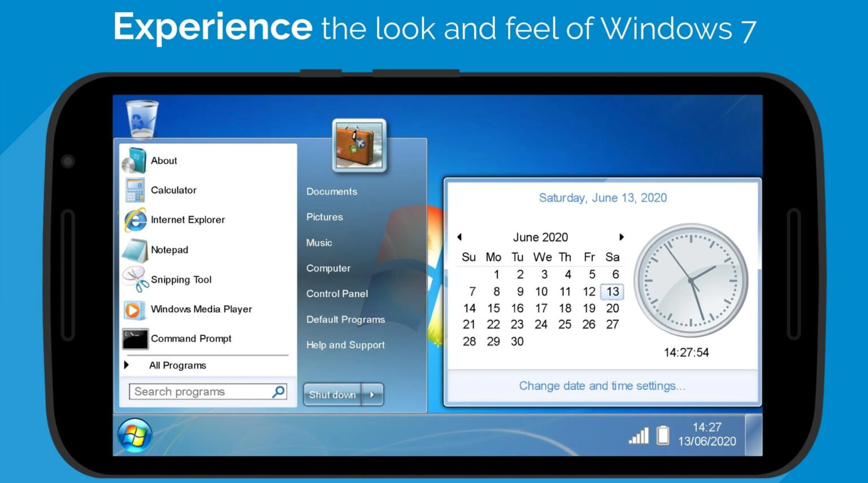The image size is (868, 483).
Task: Click the Start orb on the taskbar
Action: (x=136, y=435)
